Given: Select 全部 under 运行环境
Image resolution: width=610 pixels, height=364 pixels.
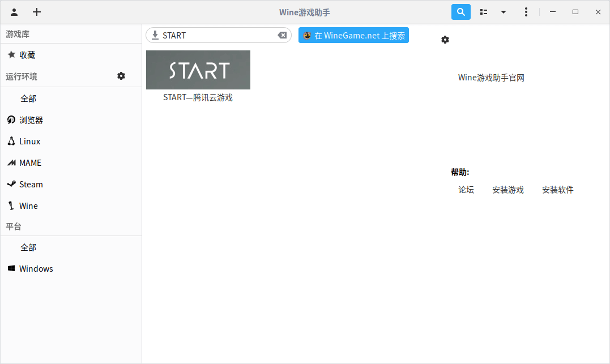Looking at the screenshot, I should [71, 99].
